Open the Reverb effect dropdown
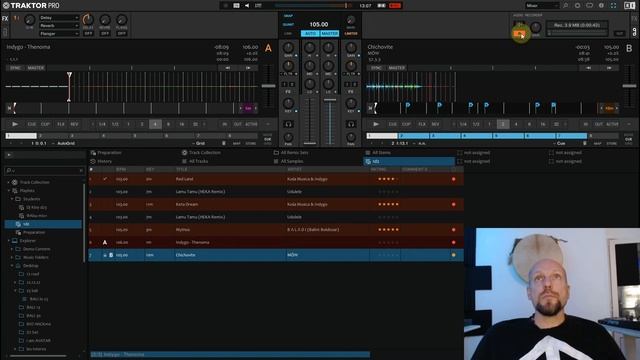 point(59,26)
